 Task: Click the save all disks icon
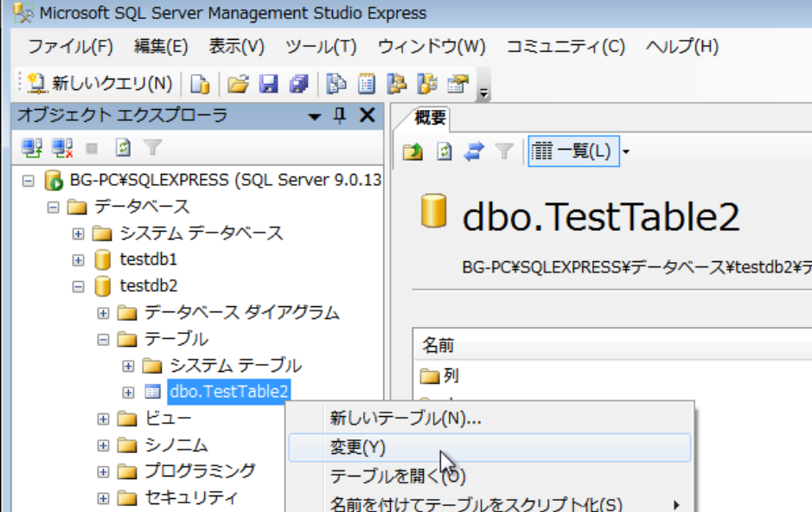[299, 84]
